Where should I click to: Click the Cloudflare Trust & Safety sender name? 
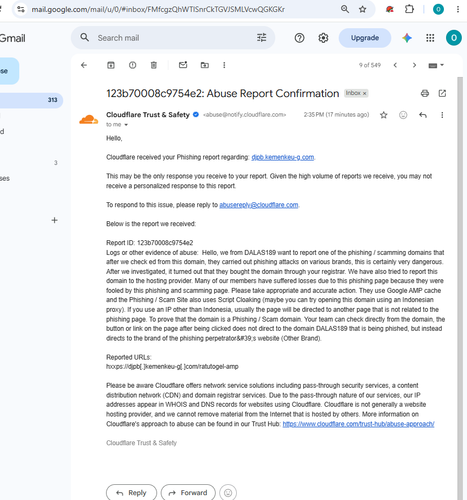point(148,115)
